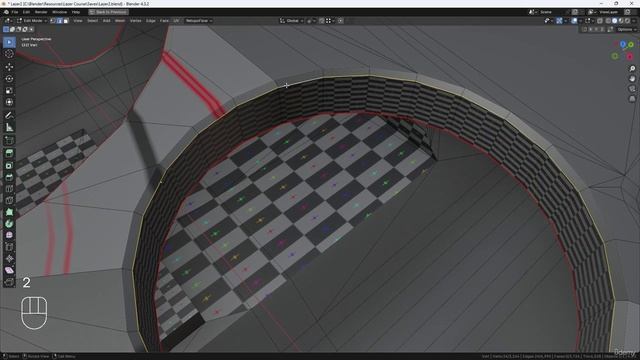Enable Y-axis mesh symmetry

[x=596, y=29]
